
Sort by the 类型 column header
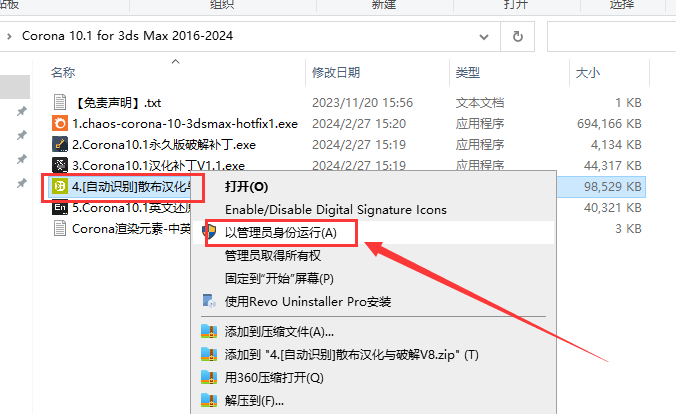coord(468,72)
